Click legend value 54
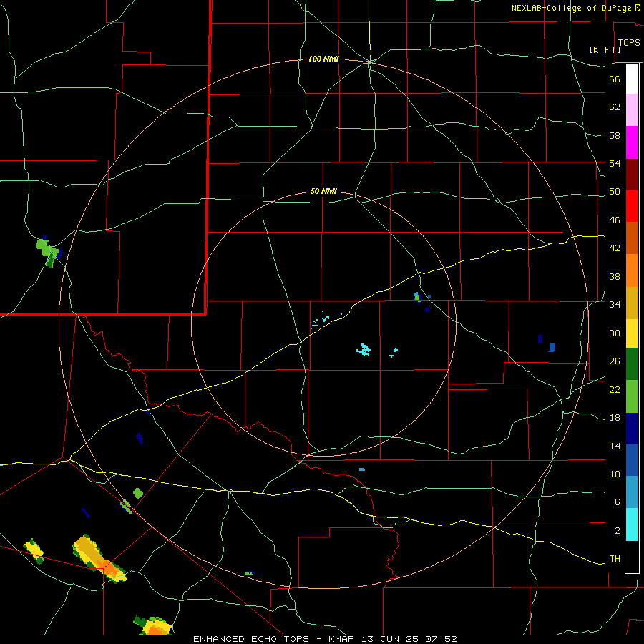Screen dimensions: 644x644 click(615, 163)
